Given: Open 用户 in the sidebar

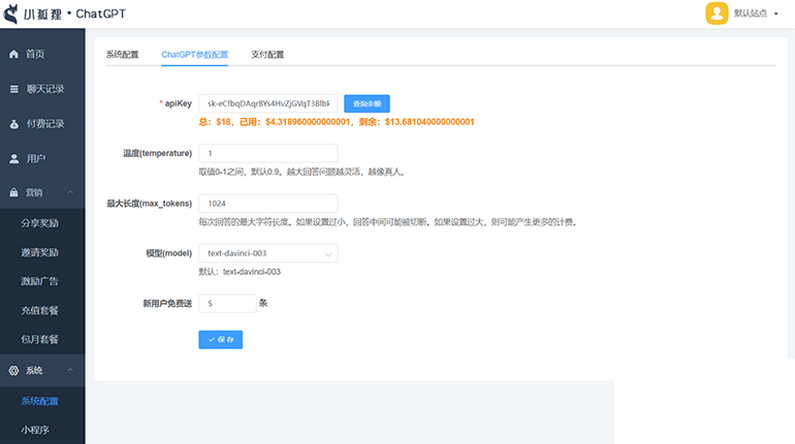Looking at the screenshot, I should pos(35,159).
